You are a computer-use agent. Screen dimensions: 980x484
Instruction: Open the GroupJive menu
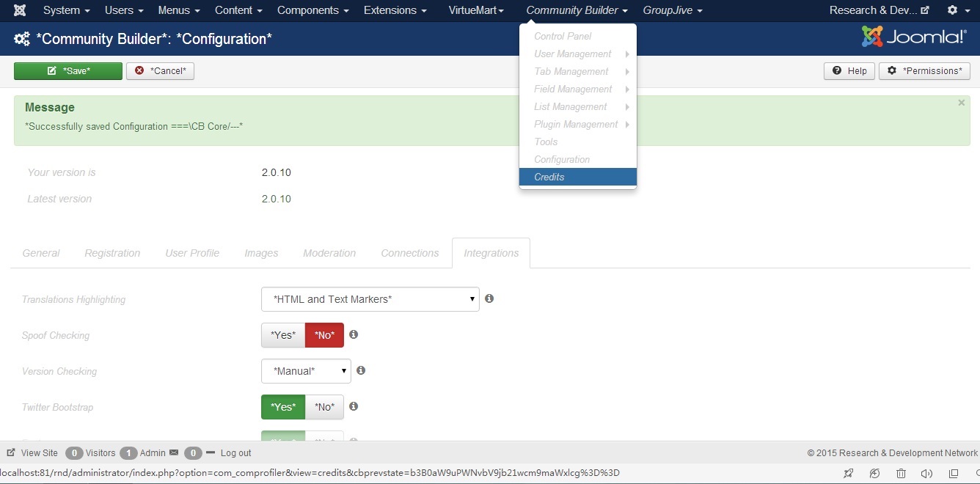[673, 10]
